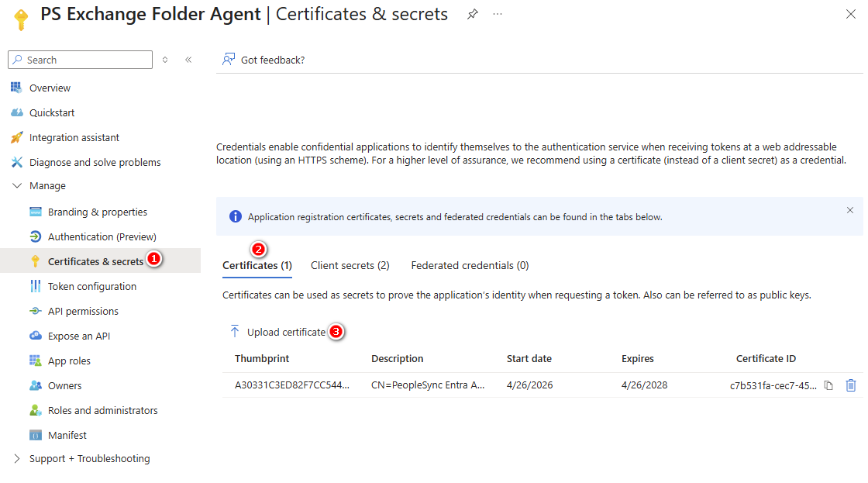The image size is (868, 483).
Task: Pin the Certificates & secrets blade
Action: pos(472,15)
